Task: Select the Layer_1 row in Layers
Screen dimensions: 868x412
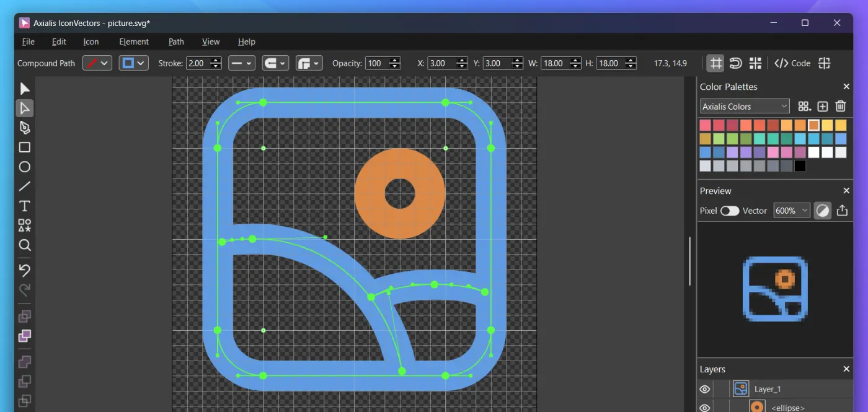Action: click(775, 389)
